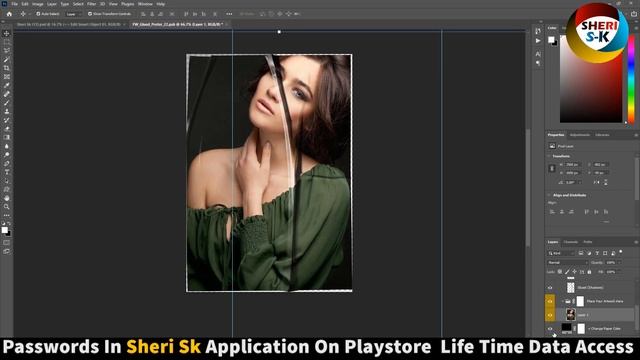Select the Zoom tool
Viewport: 640px width, 360px height.
click(7, 207)
